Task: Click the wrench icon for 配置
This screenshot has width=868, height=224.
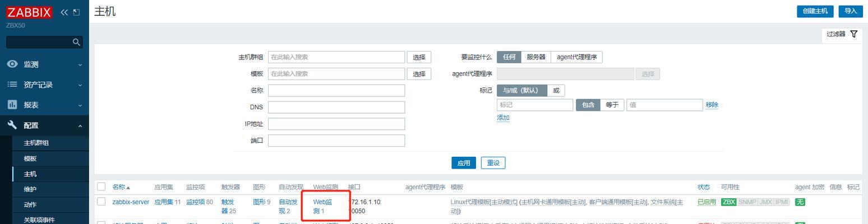Action: (12, 125)
